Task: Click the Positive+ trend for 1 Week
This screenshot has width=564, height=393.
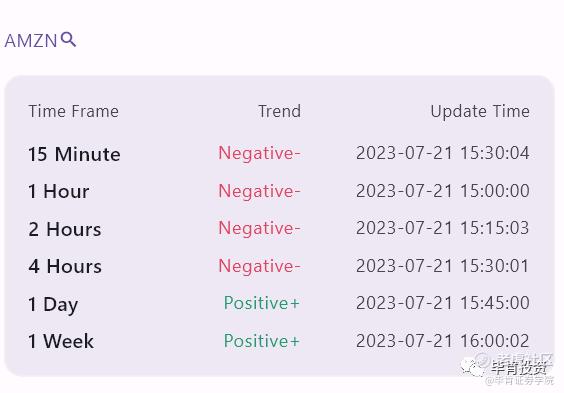Action: point(261,341)
